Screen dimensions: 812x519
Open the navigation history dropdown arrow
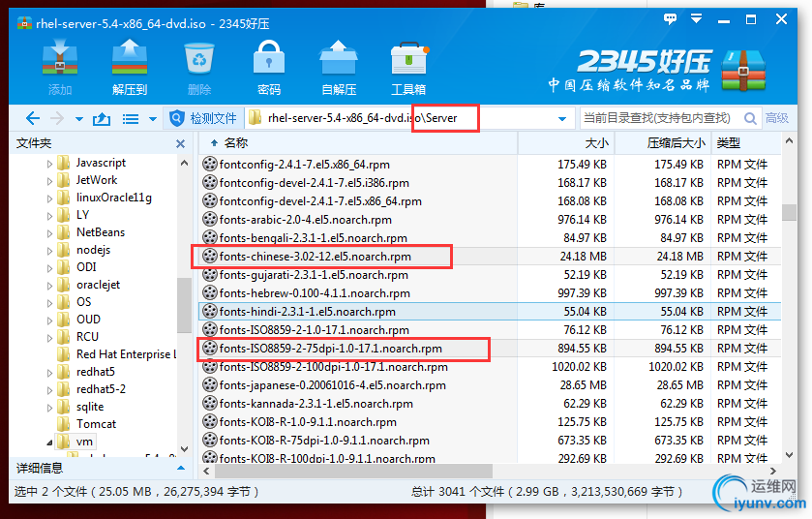click(79, 119)
